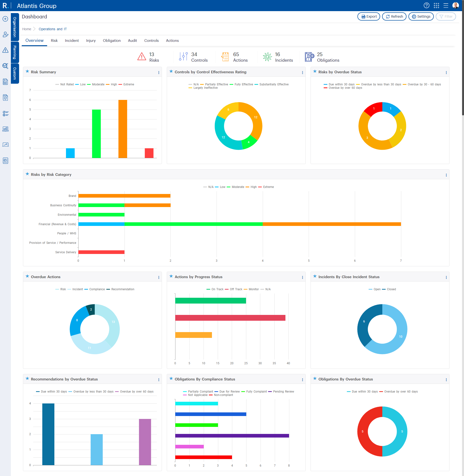Click the Incidents burst icon in summary

point(267,57)
